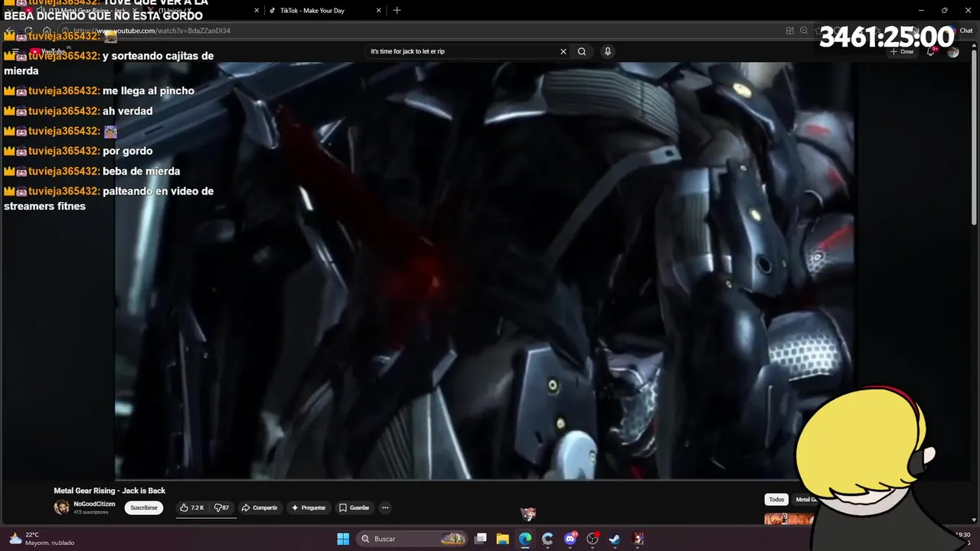This screenshot has height=551, width=980.
Task: Open YouTube notifications bell
Action: click(x=931, y=51)
